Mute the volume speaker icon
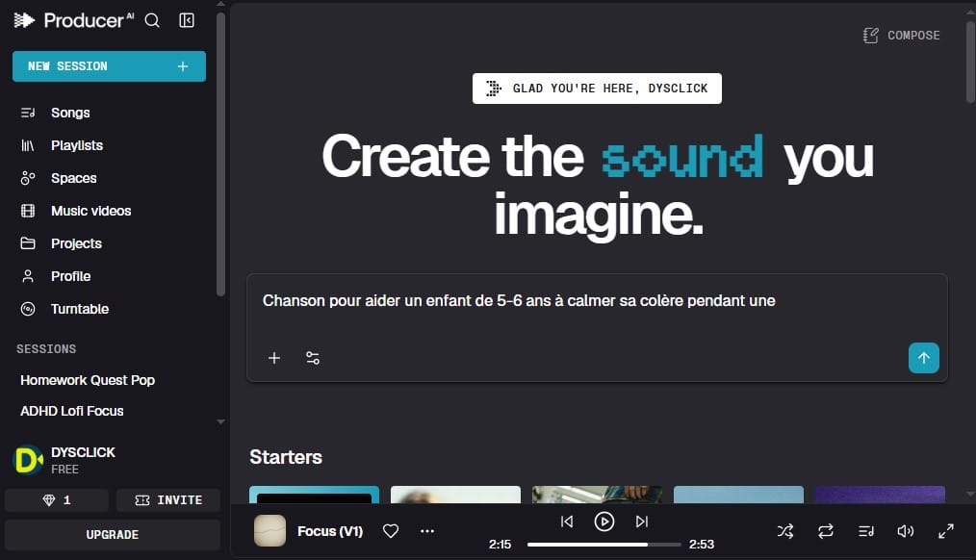The image size is (976, 560). coord(905,531)
